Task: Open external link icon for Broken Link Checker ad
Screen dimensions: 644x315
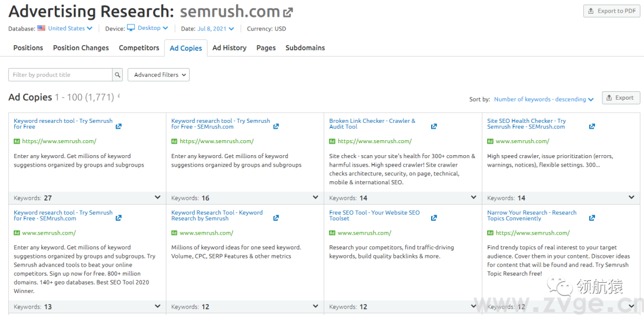Action: click(x=434, y=126)
